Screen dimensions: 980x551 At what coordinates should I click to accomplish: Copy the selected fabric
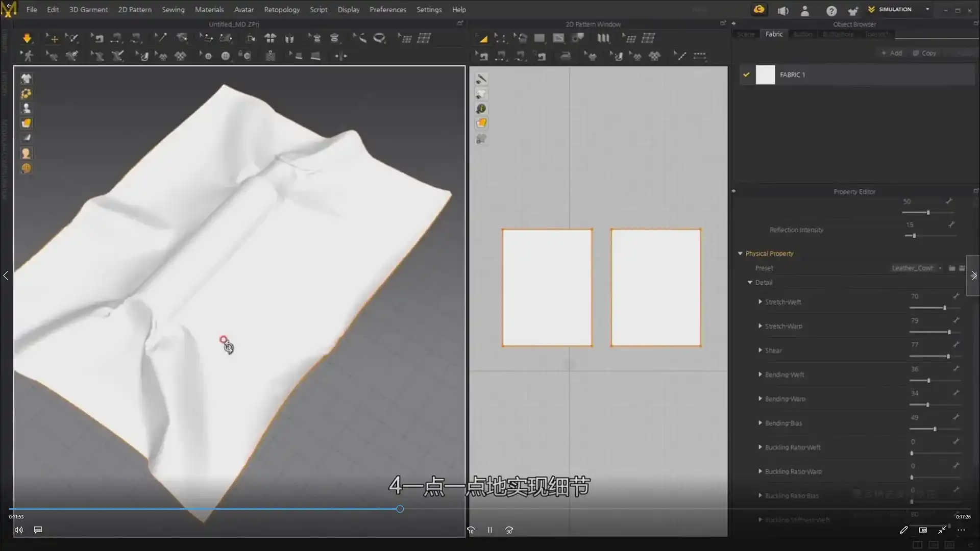click(924, 53)
